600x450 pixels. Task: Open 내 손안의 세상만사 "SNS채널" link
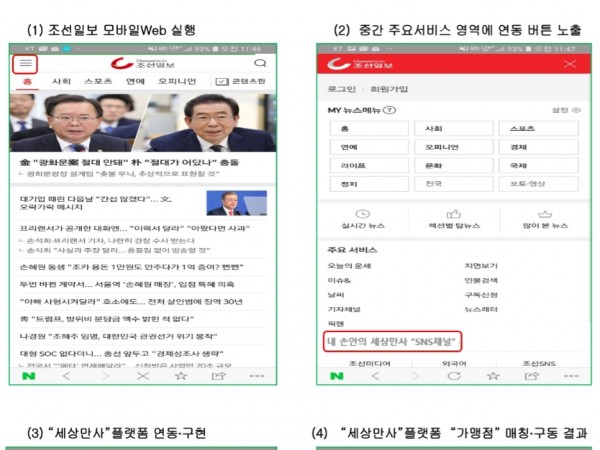point(395,341)
